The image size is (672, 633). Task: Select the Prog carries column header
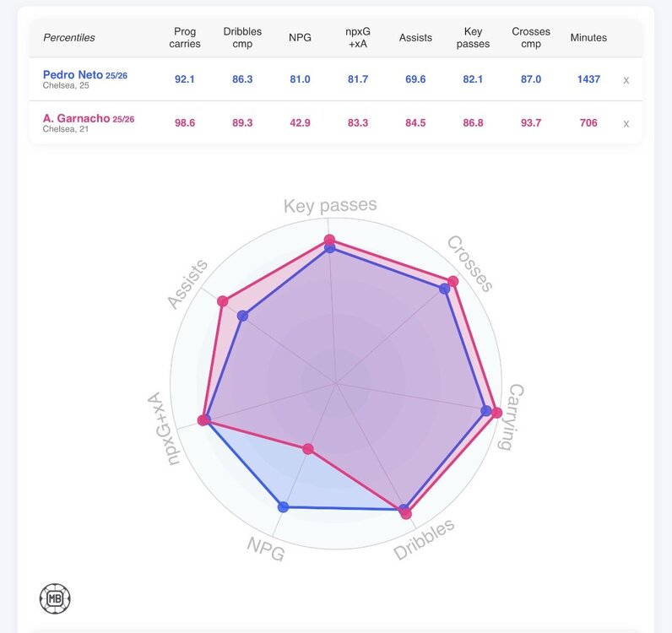[185, 38]
